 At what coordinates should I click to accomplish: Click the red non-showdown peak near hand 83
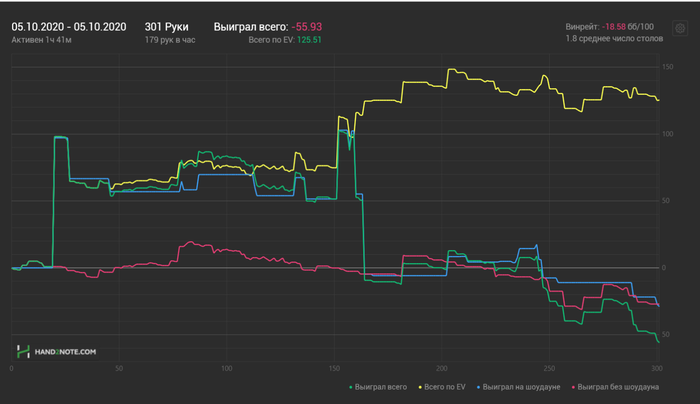[191, 242]
